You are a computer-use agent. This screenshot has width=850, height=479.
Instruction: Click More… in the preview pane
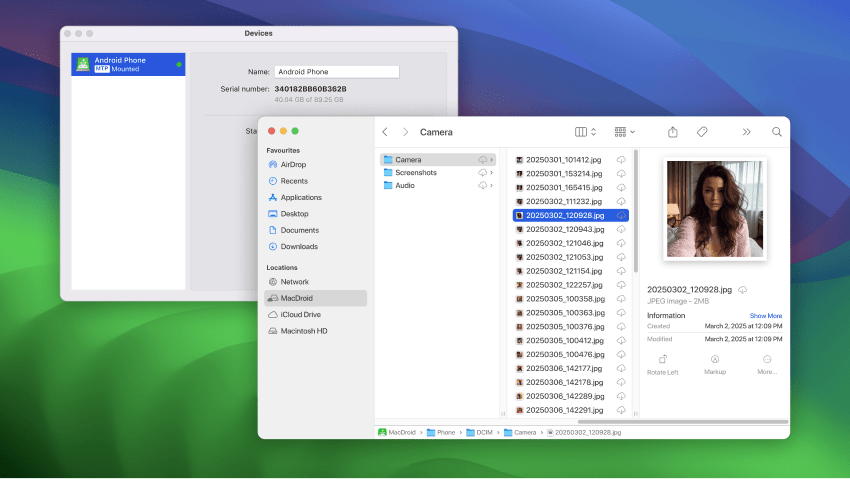pos(767,365)
